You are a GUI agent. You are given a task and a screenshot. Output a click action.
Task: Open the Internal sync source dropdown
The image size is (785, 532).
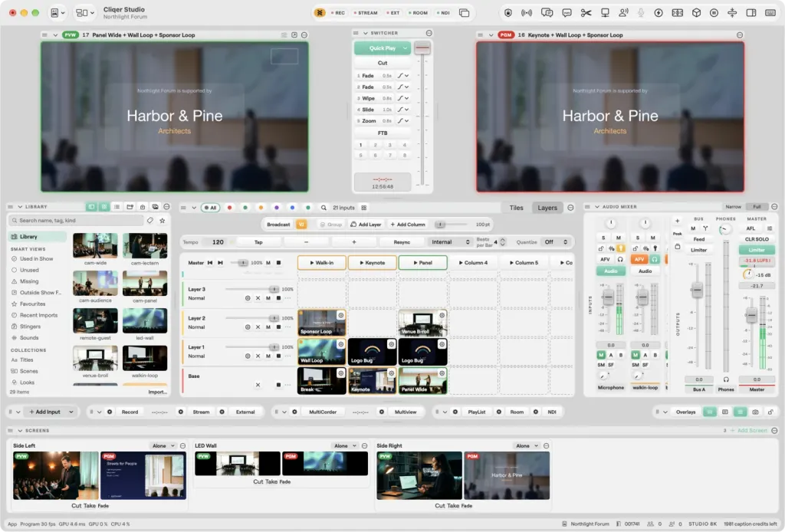coord(451,242)
